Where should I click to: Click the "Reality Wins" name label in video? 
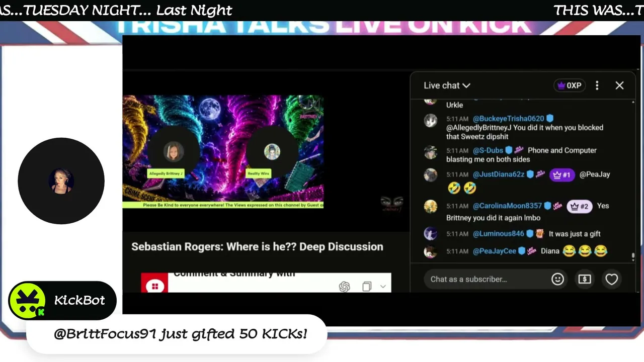pyautogui.click(x=258, y=173)
